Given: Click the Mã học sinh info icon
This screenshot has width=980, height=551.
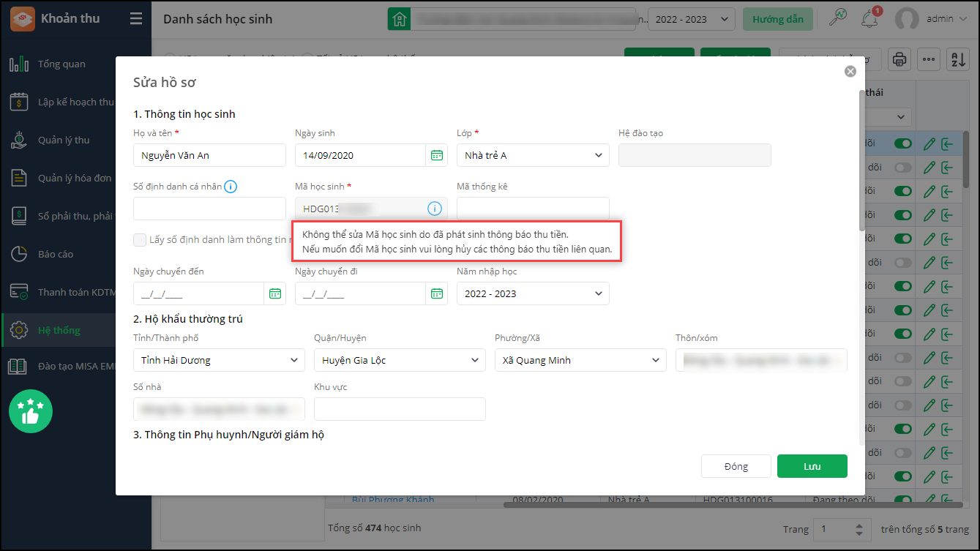Looking at the screenshot, I should [x=435, y=209].
